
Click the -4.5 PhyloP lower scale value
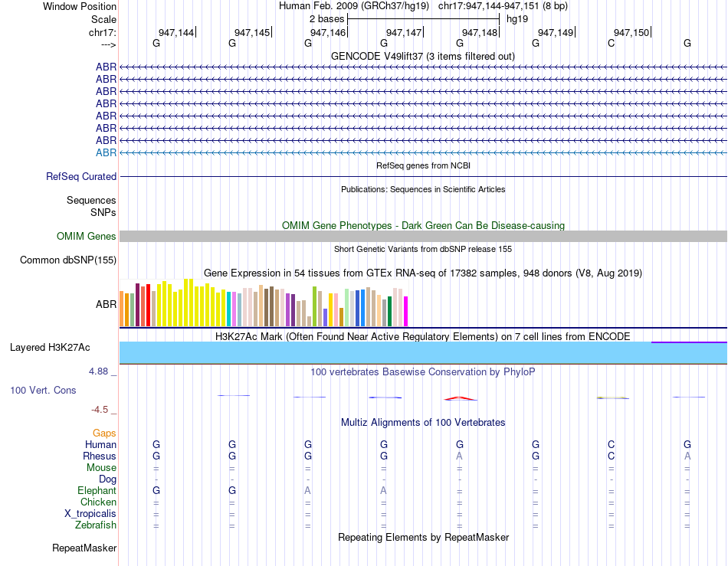click(x=100, y=409)
